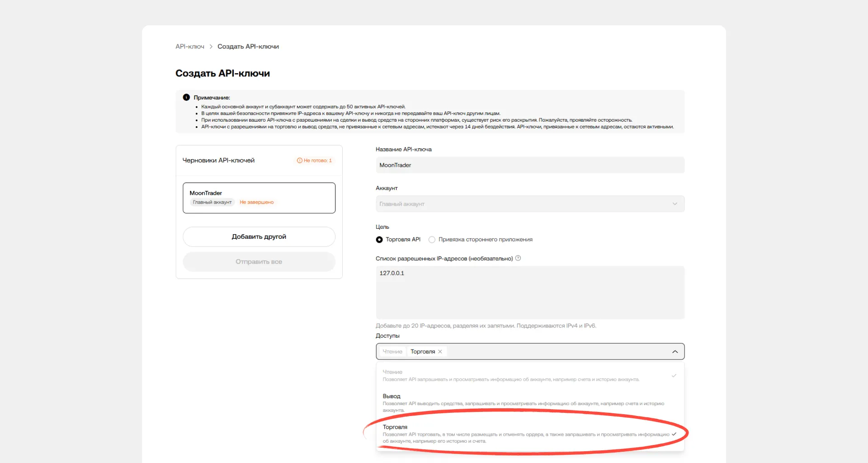The height and width of the screenshot is (463, 868).
Task: Click checkmark icon on Чтение option
Action: 674,376
